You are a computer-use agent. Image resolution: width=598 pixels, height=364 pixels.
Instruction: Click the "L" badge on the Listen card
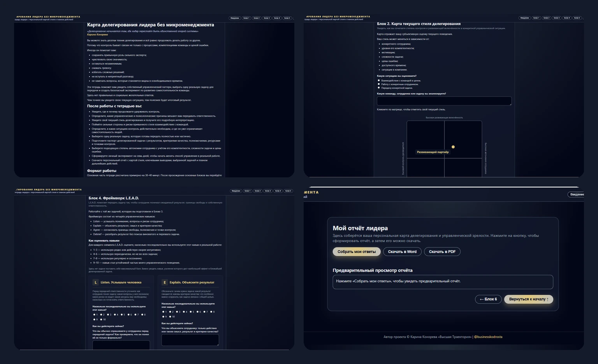point(96,282)
